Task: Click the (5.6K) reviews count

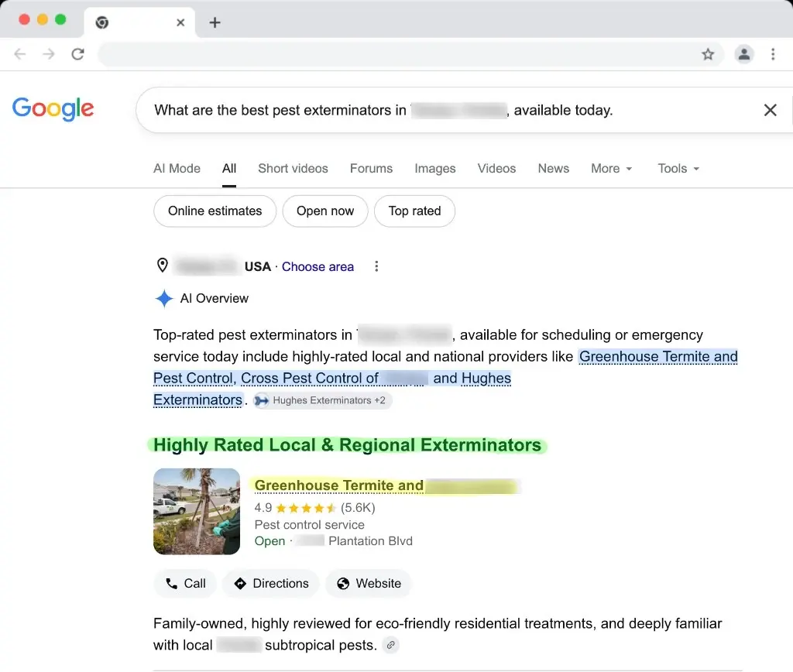Action: [x=358, y=508]
